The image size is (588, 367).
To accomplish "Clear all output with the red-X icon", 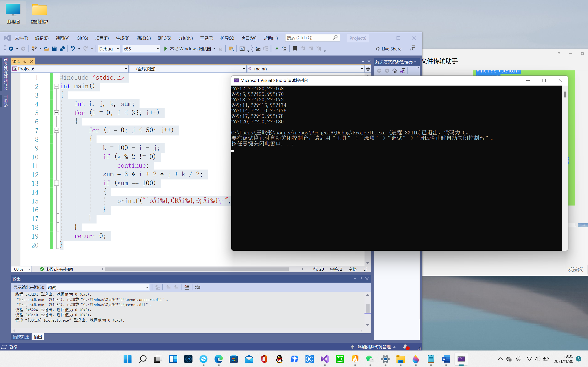I will (x=187, y=287).
